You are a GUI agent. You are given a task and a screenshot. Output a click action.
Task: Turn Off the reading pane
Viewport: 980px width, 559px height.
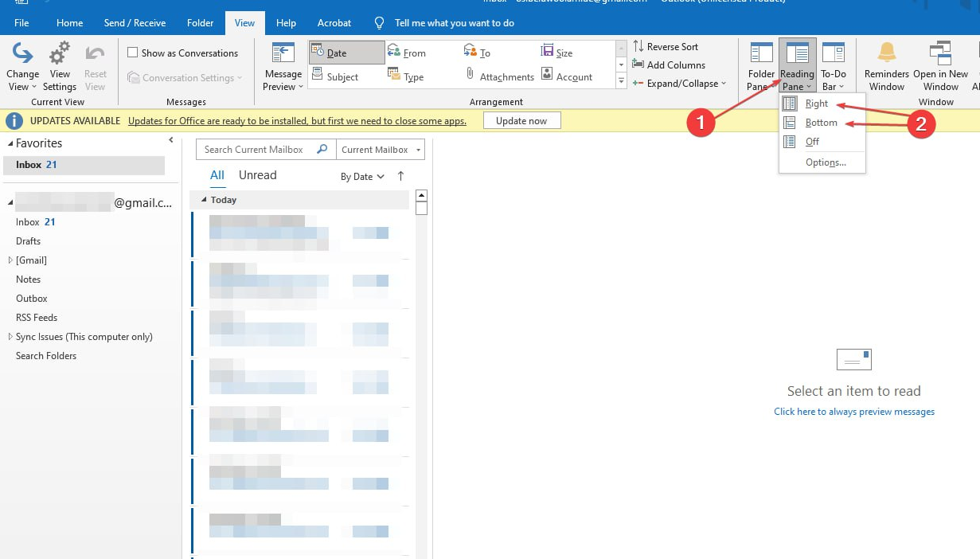(x=812, y=142)
